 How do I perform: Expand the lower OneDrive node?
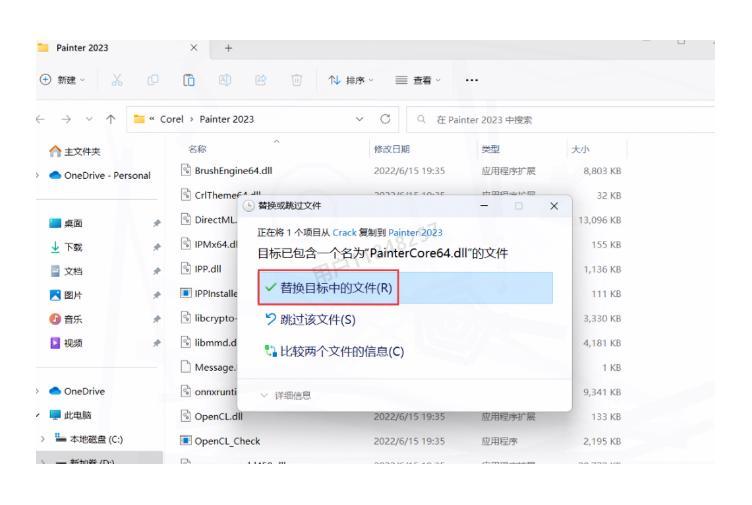38,391
